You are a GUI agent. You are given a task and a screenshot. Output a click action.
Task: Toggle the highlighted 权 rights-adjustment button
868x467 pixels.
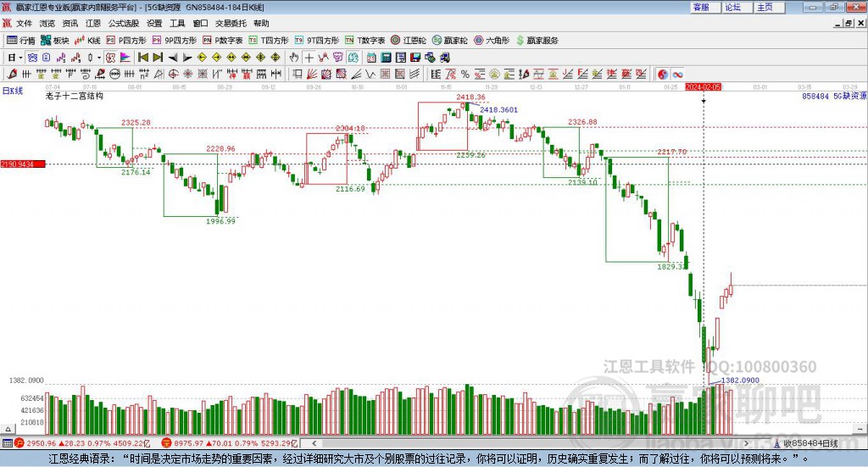(x=110, y=58)
